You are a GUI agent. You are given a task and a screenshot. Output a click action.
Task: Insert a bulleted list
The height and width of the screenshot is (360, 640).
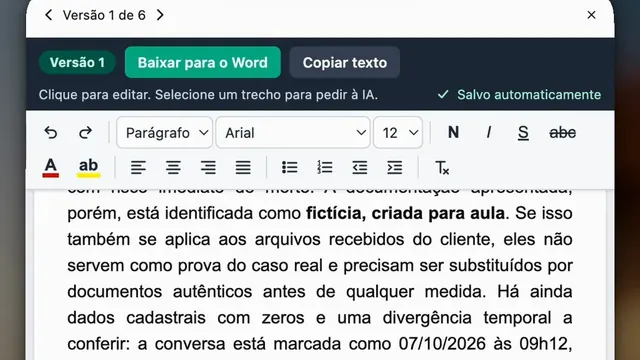[x=289, y=167]
